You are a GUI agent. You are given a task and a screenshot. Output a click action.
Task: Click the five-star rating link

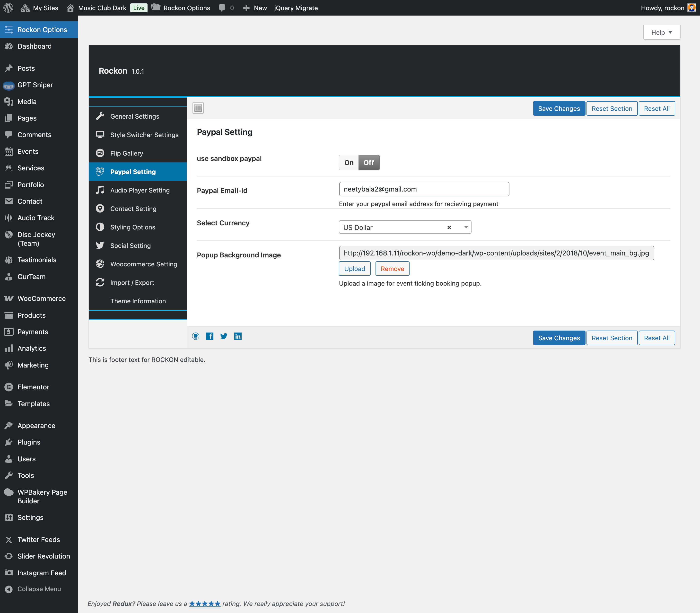point(205,604)
